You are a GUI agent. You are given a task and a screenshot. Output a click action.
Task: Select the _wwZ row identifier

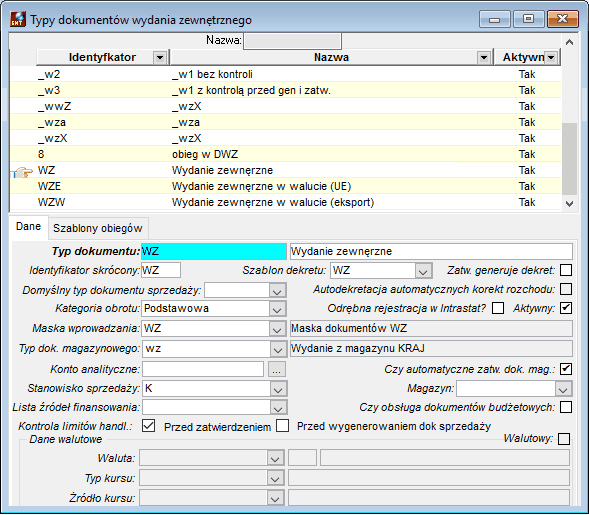54,106
